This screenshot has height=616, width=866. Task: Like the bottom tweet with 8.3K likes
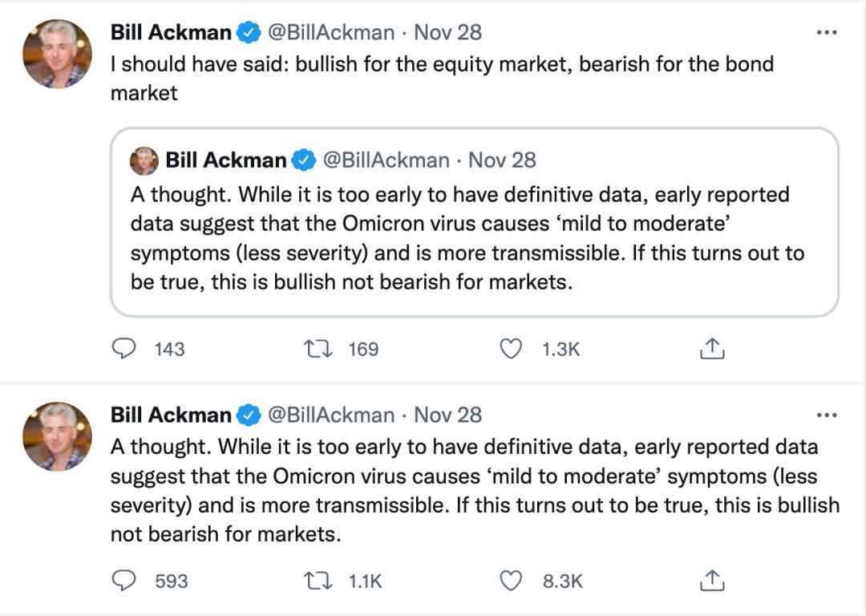click(x=511, y=580)
